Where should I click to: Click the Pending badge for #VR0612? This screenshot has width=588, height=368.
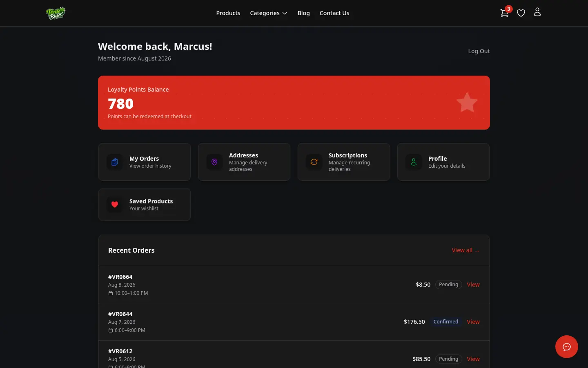(448, 359)
